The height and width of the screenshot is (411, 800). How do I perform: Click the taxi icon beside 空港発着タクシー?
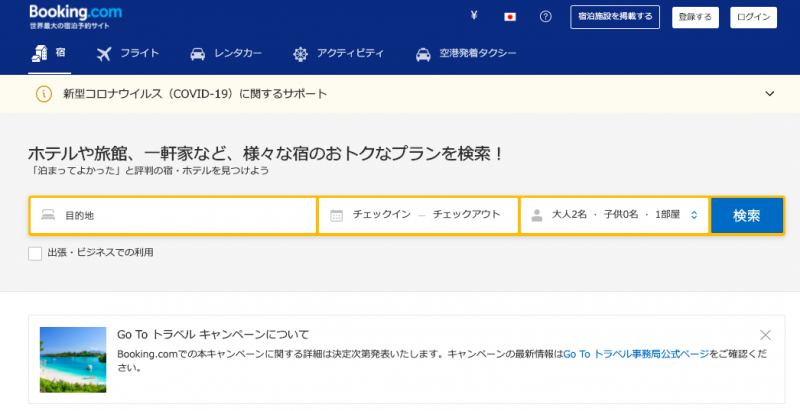tap(423, 54)
